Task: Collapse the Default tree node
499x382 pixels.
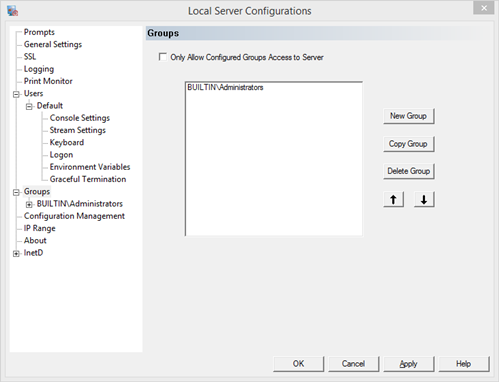Action: coord(29,107)
